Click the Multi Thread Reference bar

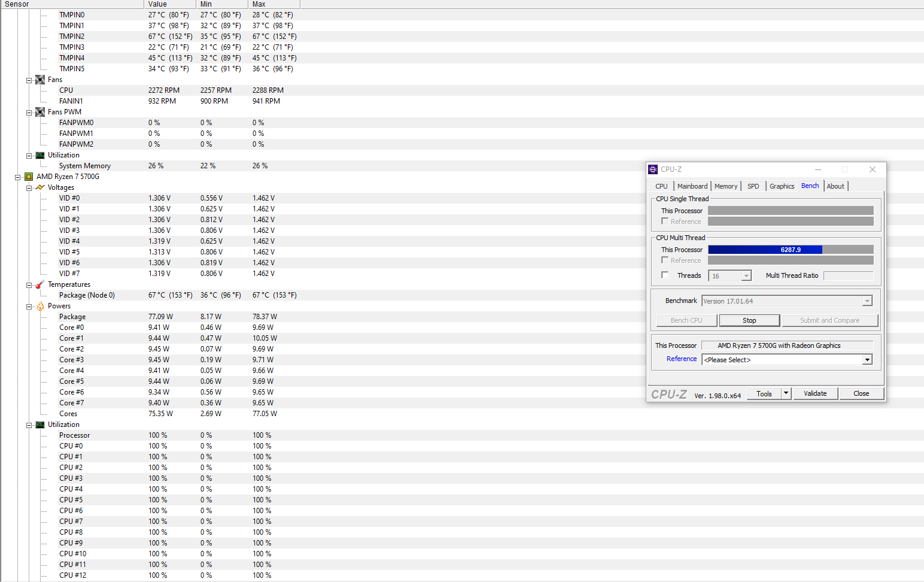(x=791, y=260)
